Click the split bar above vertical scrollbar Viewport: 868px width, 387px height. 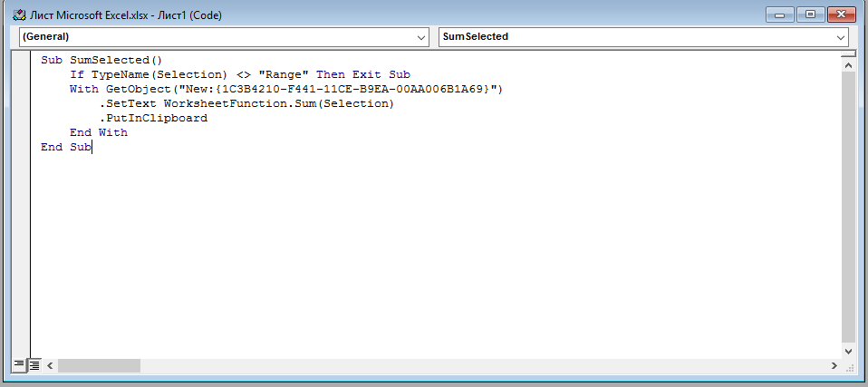(848, 54)
